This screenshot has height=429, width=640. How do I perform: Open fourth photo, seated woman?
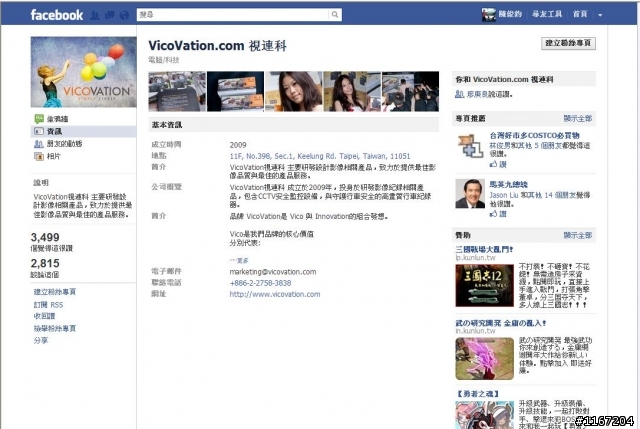coord(352,91)
